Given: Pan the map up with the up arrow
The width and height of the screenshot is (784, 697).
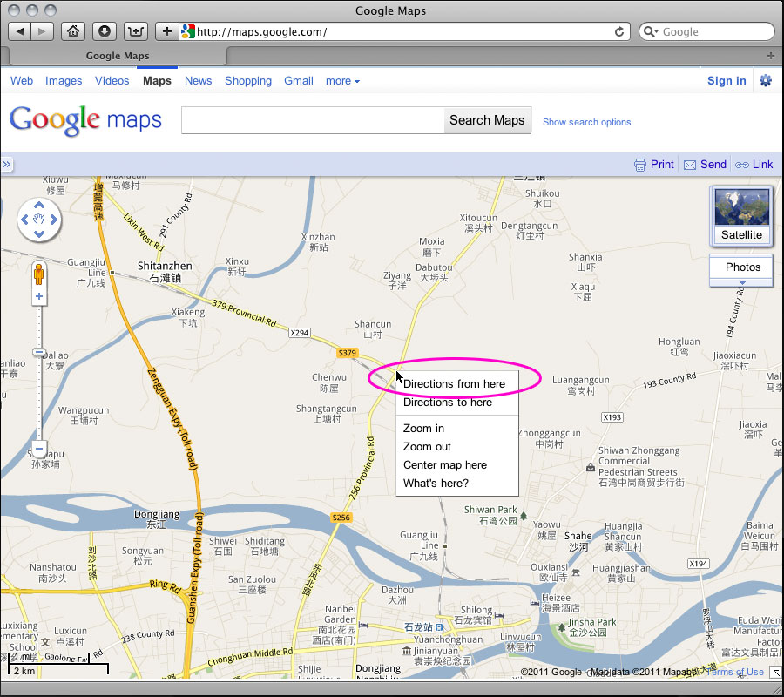Looking at the screenshot, I should 39,206.
